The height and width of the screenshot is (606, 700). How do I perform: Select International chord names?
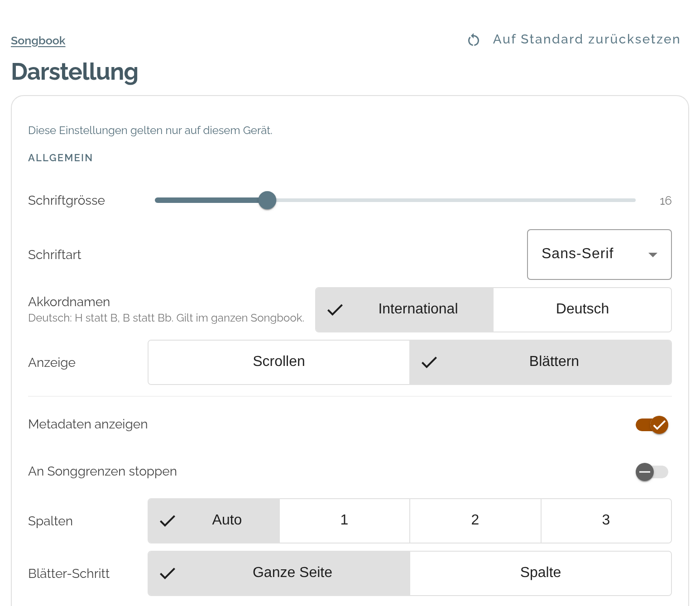tap(404, 310)
